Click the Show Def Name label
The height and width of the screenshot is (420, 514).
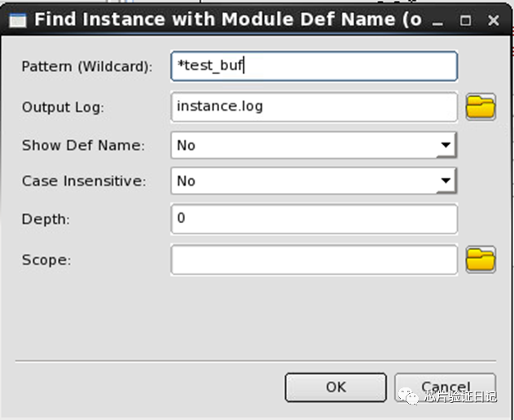[83, 145]
